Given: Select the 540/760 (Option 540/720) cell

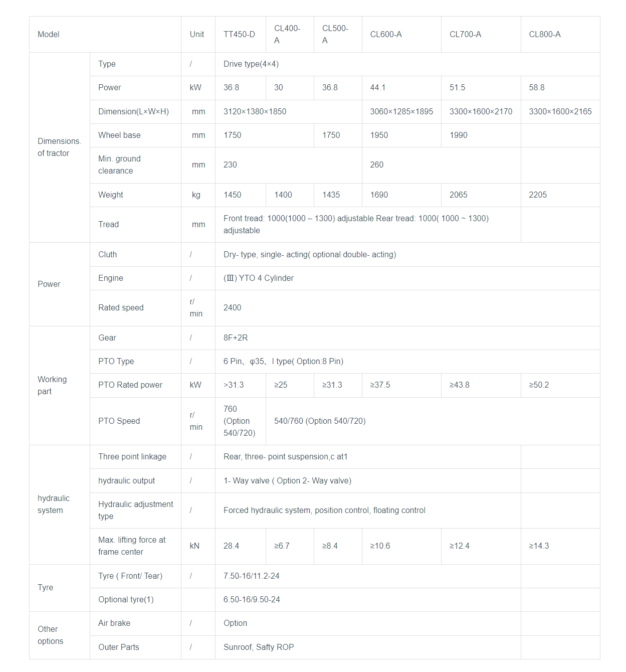Looking at the screenshot, I should [320, 421].
